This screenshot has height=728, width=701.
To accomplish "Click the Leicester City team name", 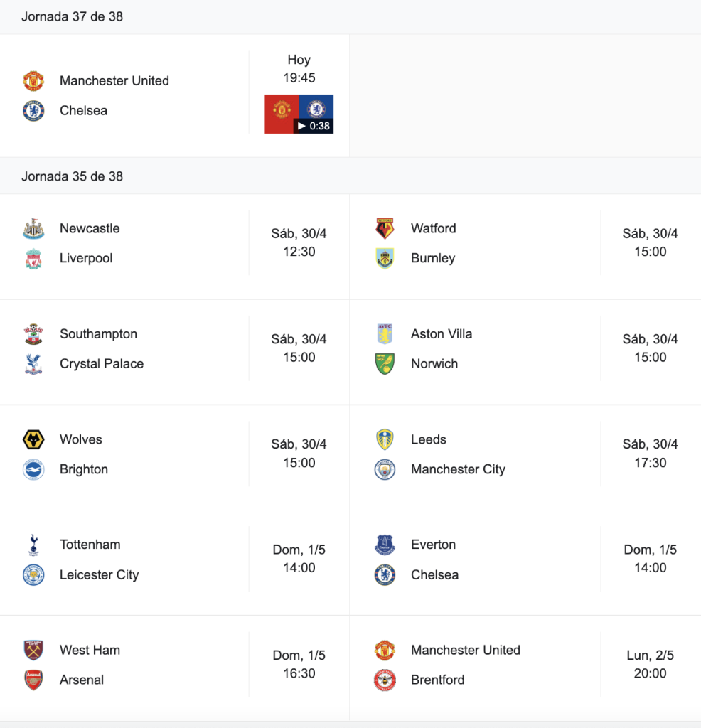I will coord(100,574).
